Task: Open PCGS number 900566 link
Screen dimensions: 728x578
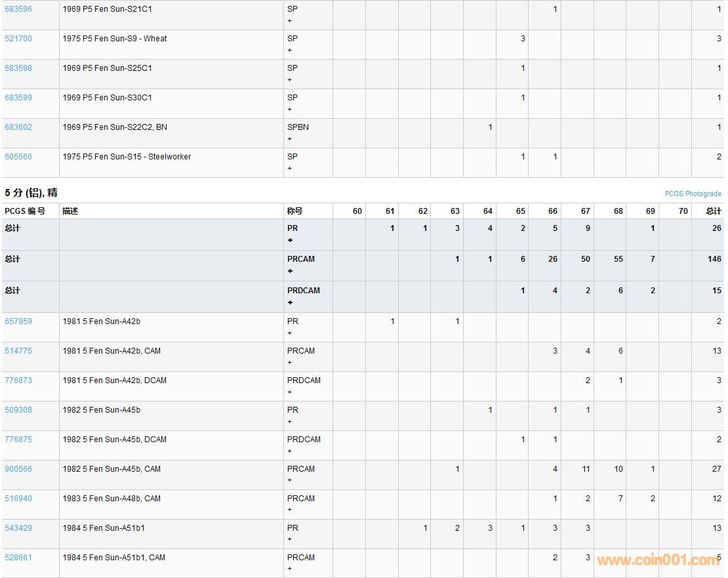Action: [x=18, y=469]
